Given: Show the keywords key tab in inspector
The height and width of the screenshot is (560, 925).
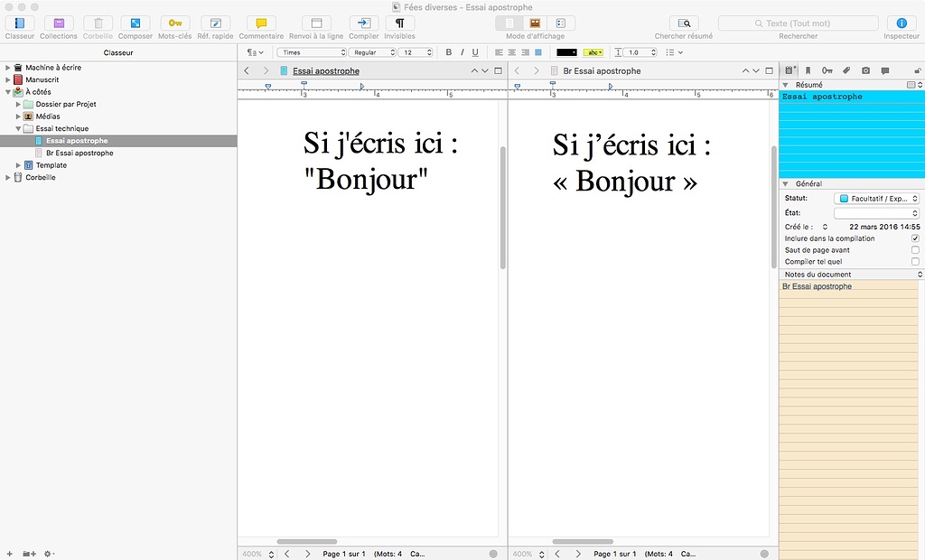Looking at the screenshot, I should click(x=827, y=70).
